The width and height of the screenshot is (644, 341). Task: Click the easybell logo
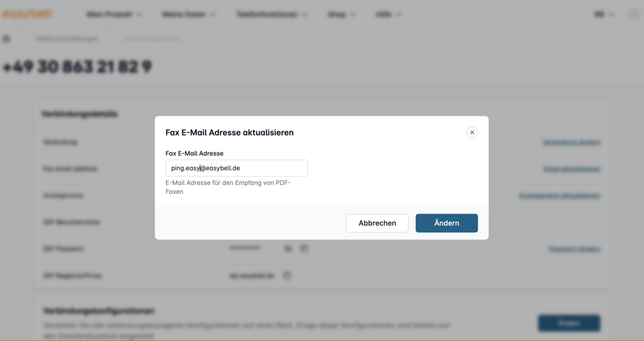[x=27, y=14]
